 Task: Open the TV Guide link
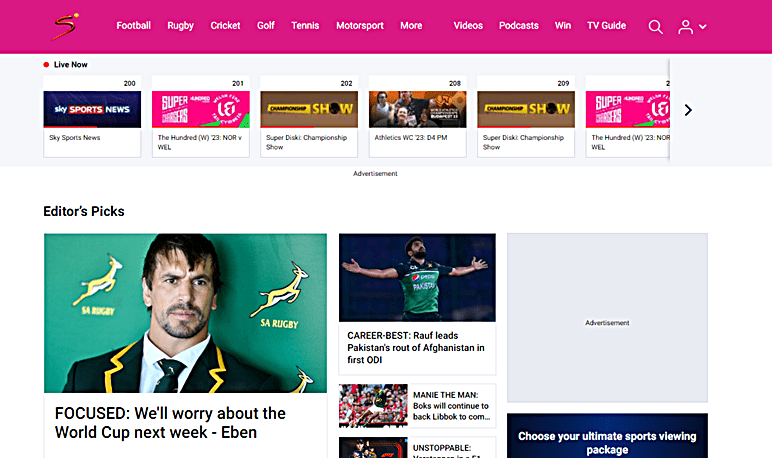[606, 26]
